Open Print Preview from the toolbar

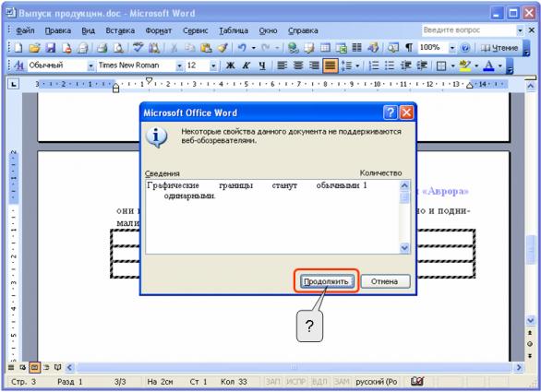pyautogui.click(x=118, y=48)
